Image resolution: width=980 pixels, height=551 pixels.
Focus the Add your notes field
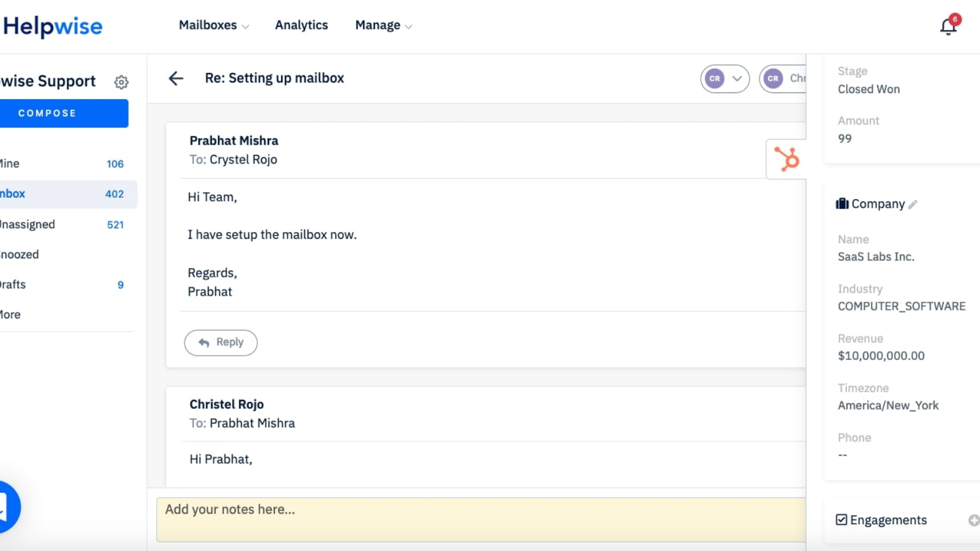pos(481,519)
